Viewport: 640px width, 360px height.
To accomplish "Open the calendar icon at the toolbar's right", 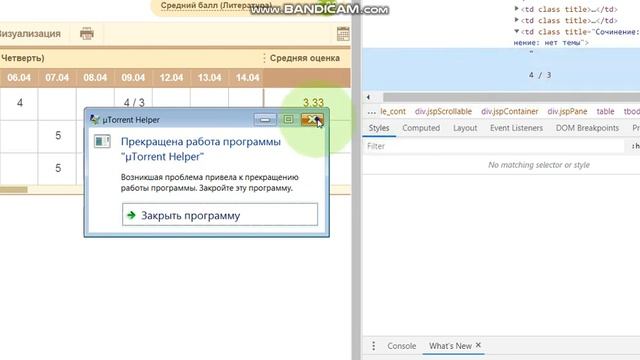I will (343, 34).
